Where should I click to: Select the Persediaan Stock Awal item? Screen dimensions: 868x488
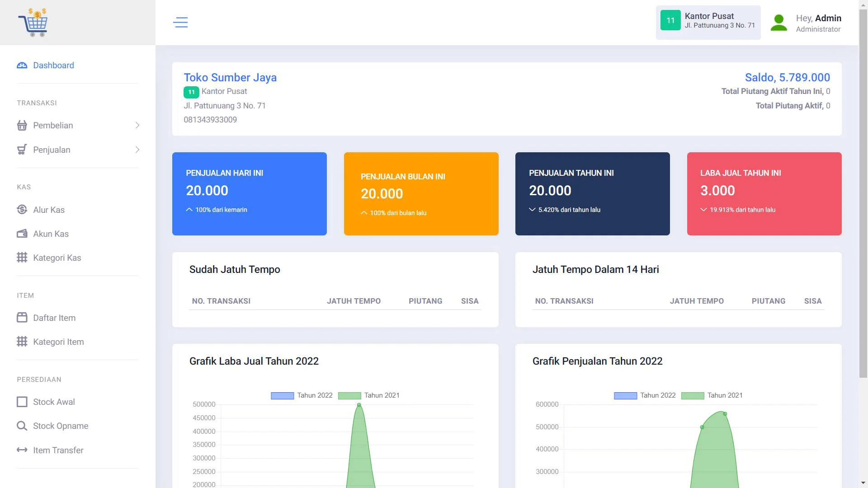pos(54,402)
